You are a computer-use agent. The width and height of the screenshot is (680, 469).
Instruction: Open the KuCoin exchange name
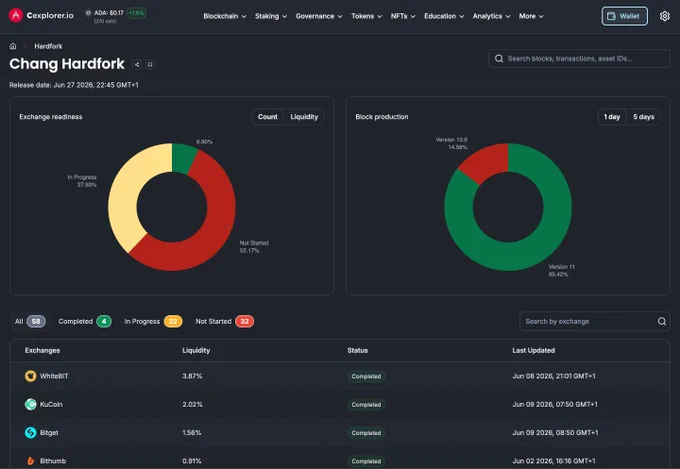click(x=51, y=404)
